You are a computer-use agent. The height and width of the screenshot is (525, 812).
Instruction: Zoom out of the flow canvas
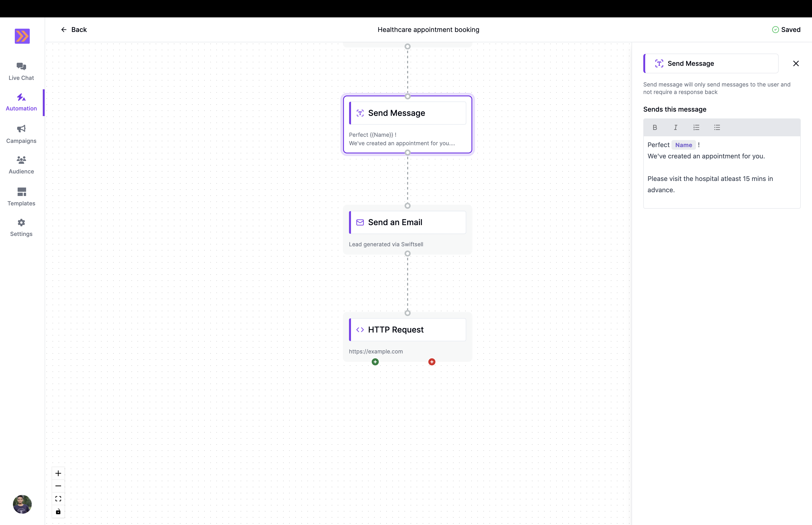tap(58, 486)
